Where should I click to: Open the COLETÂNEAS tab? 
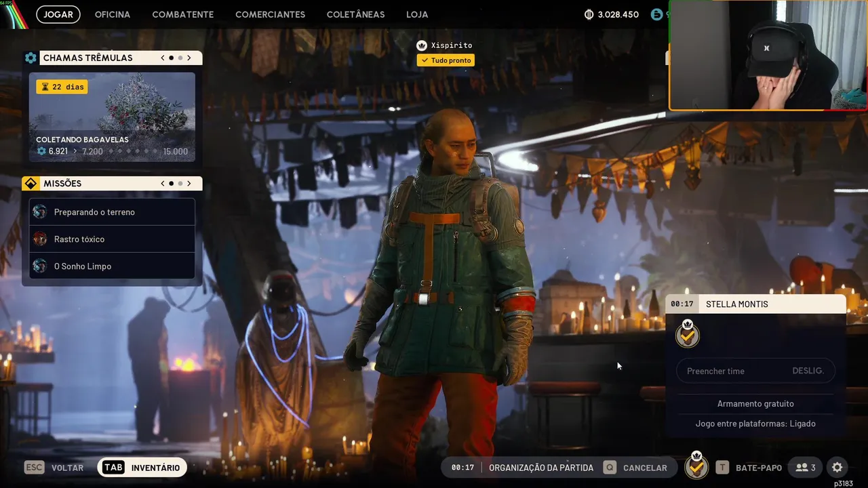tap(355, 14)
